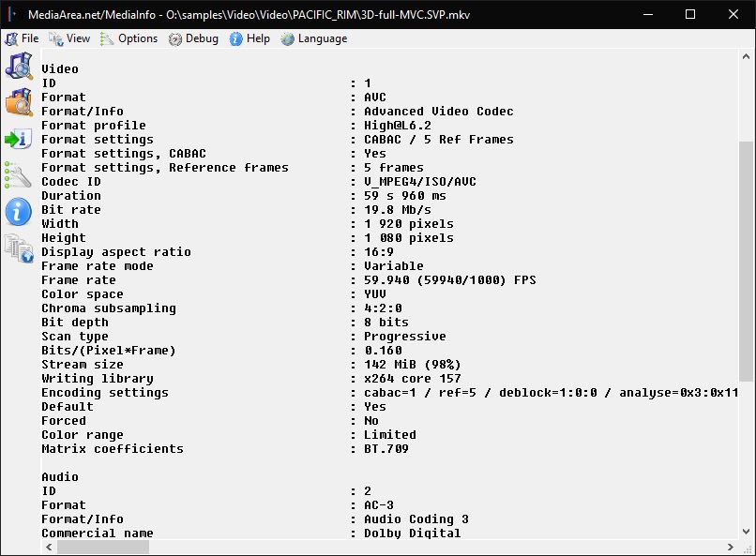The width and height of the screenshot is (756, 556).
Task: Open the Help menu
Action: (250, 38)
